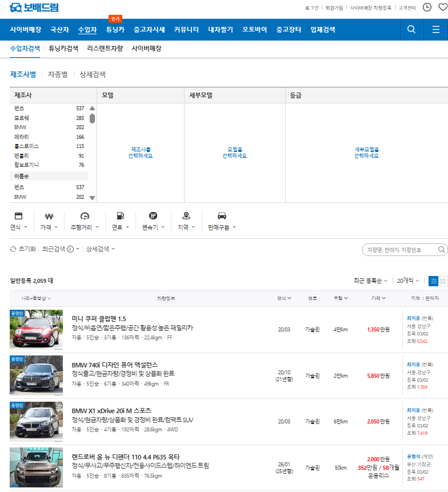The height and width of the screenshot is (492, 448).
Task: Select the 상세검색 search tab
Action: click(93, 74)
